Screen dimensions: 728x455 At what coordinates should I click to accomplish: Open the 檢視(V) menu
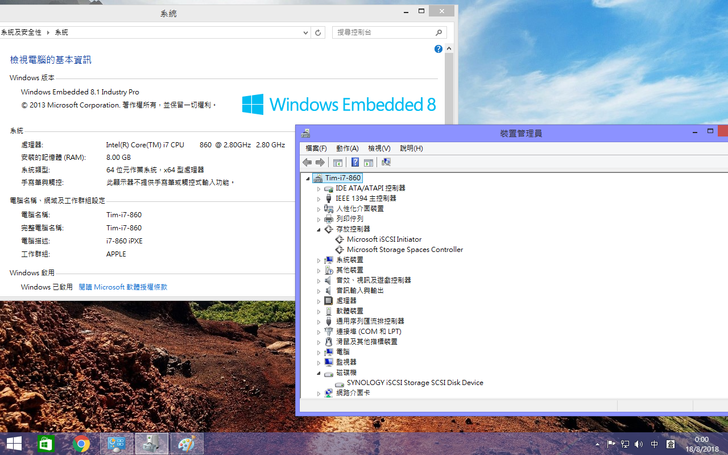coord(379,148)
